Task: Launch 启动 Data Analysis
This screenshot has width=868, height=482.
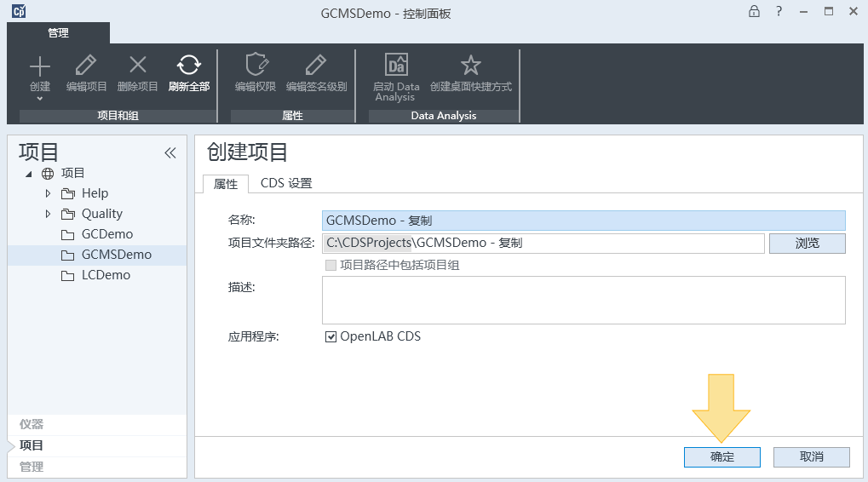Action: (396, 77)
